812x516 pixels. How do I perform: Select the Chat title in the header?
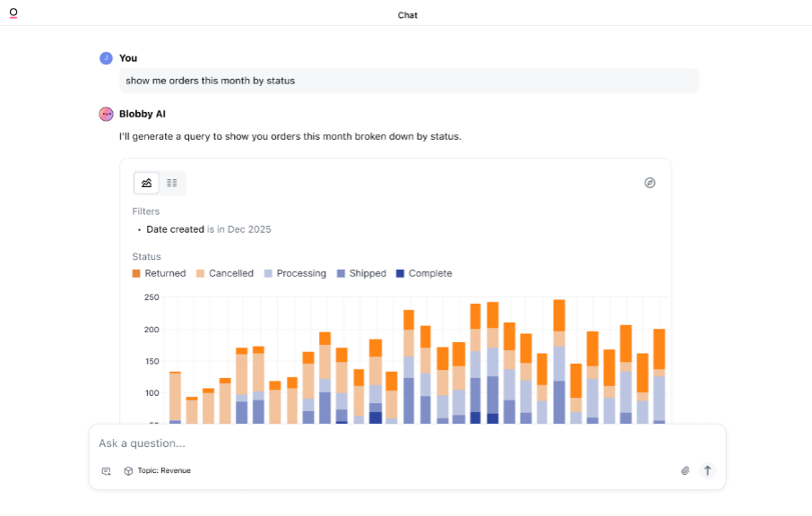pyautogui.click(x=407, y=14)
